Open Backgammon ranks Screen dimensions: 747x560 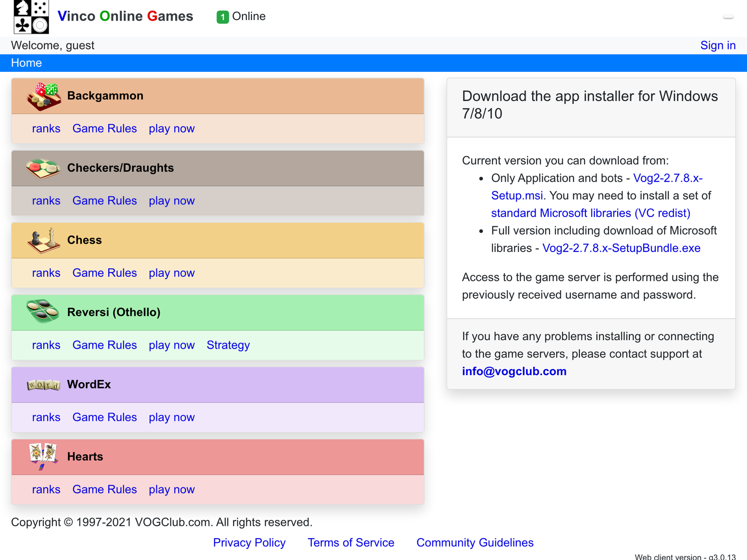click(46, 129)
